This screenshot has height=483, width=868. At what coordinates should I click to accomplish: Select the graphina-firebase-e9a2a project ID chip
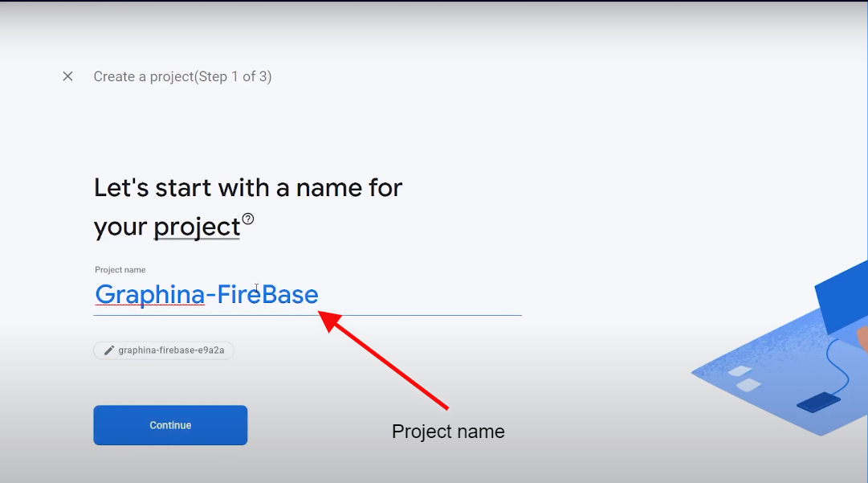(163, 350)
